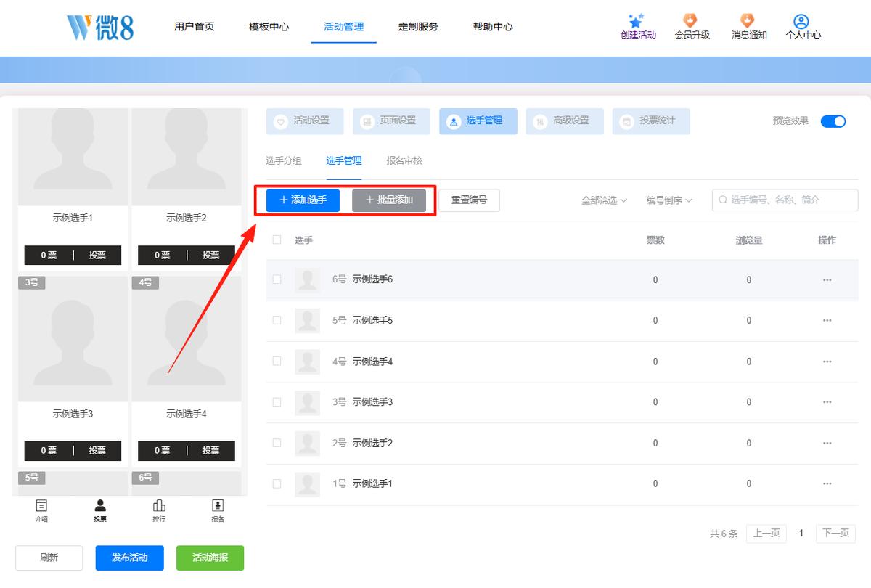The image size is (871, 588).
Task: Tick checkbox for 示例选手4
Action: tap(277, 361)
